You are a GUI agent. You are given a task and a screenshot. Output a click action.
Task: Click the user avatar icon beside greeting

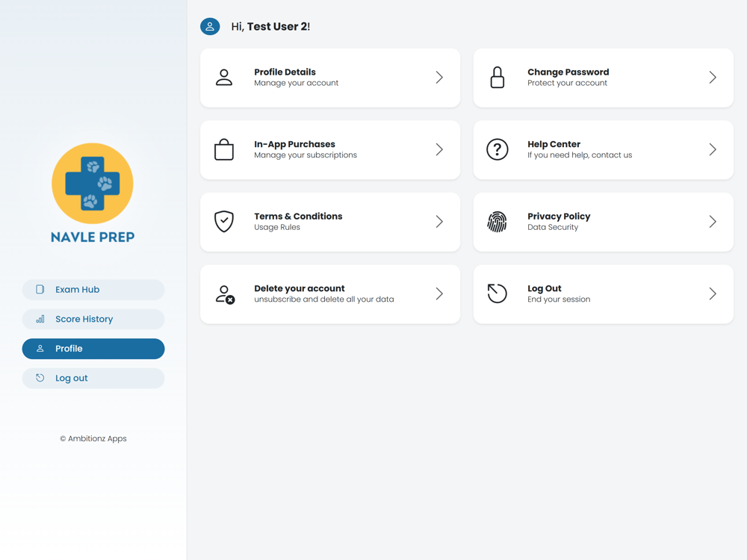[x=210, y=26]
